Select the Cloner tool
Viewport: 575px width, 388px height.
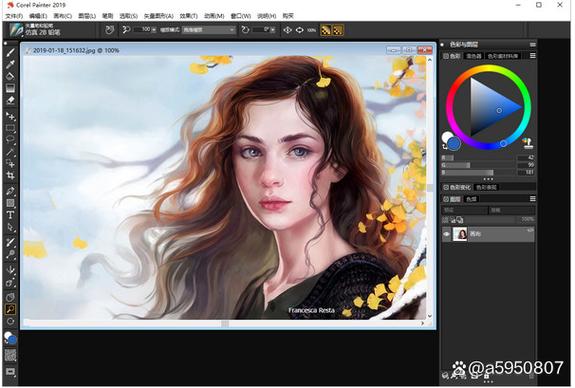[10, 242]
